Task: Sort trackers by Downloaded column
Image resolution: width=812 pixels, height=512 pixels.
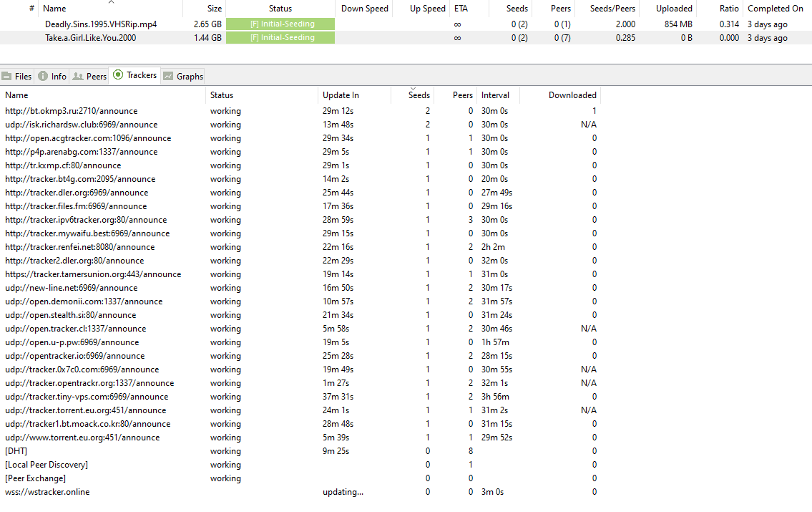Action: coord(560,95)
